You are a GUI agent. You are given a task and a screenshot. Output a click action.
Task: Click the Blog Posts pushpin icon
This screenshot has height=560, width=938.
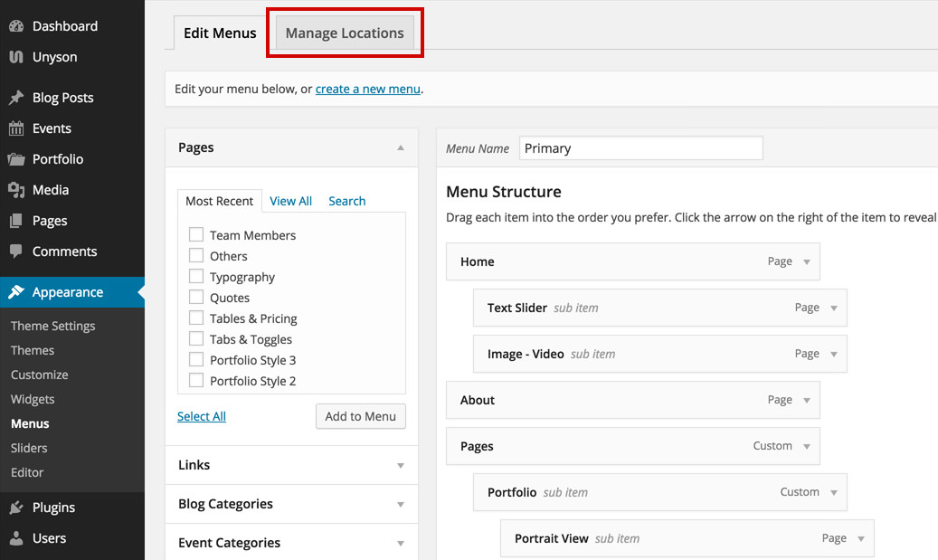(16, 98)
